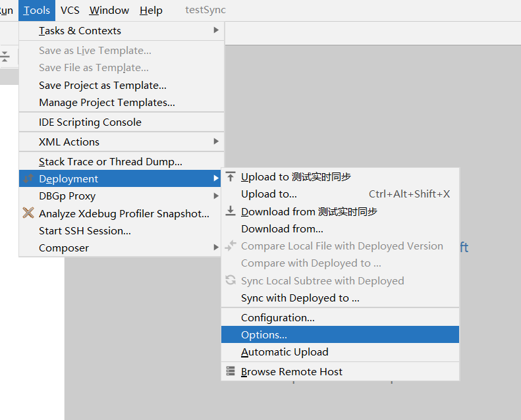Click the testSync project title text
The image size is (521, 420).
click(x=206, y=10)
